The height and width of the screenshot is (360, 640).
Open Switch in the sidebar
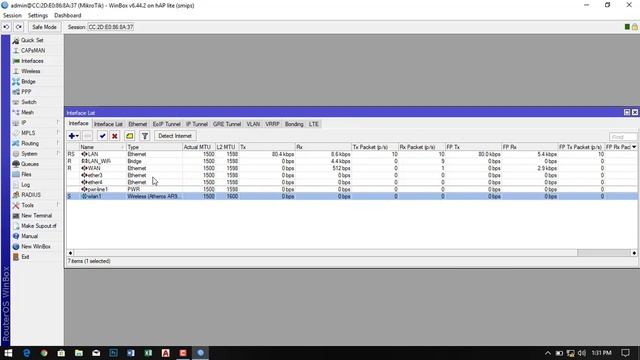tap(29, 102)
